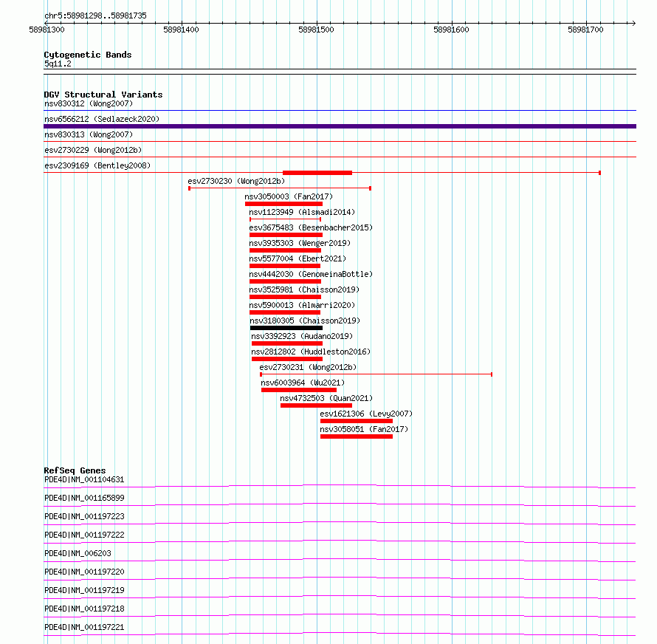Click the nsv1123949 (Alsmadi2014) label
This screenshot has height=644, width=657.
pos(302,212)
